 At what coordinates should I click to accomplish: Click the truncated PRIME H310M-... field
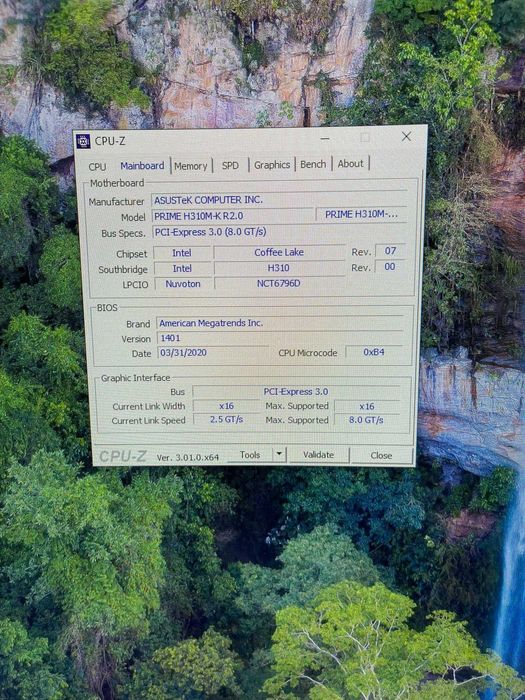click(361, 214)
